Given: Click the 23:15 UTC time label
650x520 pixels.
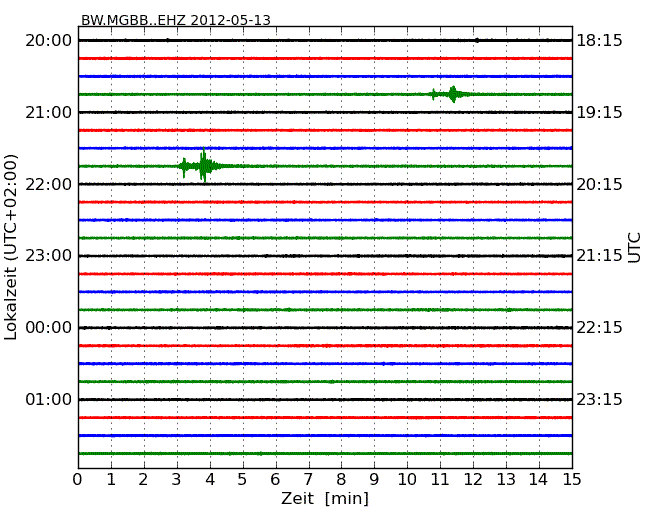Looking at the screenshot, I should click(x=599, y=399).
